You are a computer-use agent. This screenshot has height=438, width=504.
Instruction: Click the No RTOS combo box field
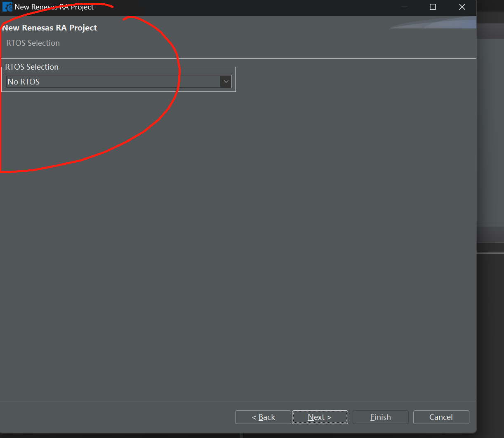tap(119, 82)
